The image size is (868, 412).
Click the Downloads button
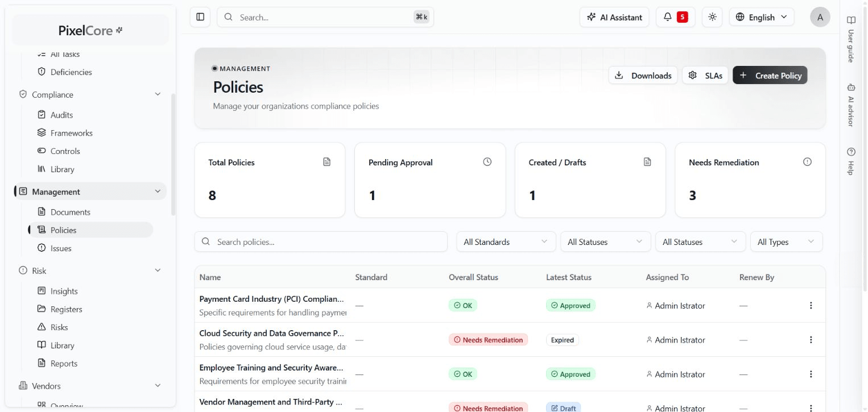coord(643,75)
